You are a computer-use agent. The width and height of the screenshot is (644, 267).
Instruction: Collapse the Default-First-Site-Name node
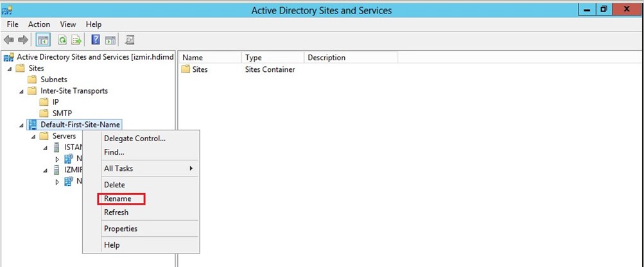coord(21,125)
